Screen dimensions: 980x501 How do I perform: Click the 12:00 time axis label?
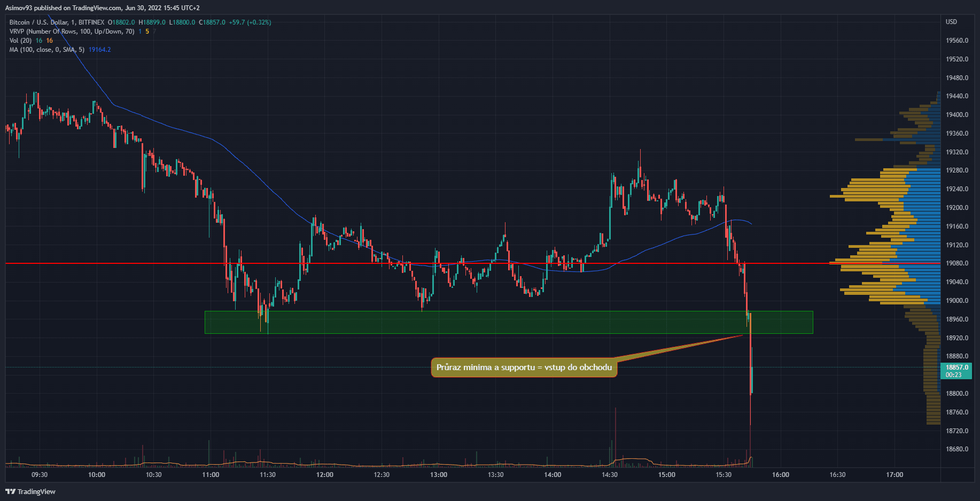pos(324,475)
